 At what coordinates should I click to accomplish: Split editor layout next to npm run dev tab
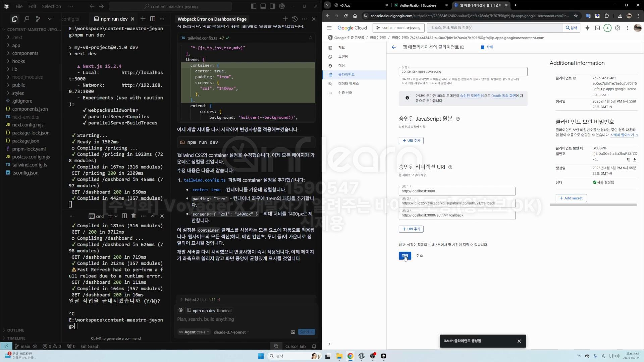tap(153, 19)
